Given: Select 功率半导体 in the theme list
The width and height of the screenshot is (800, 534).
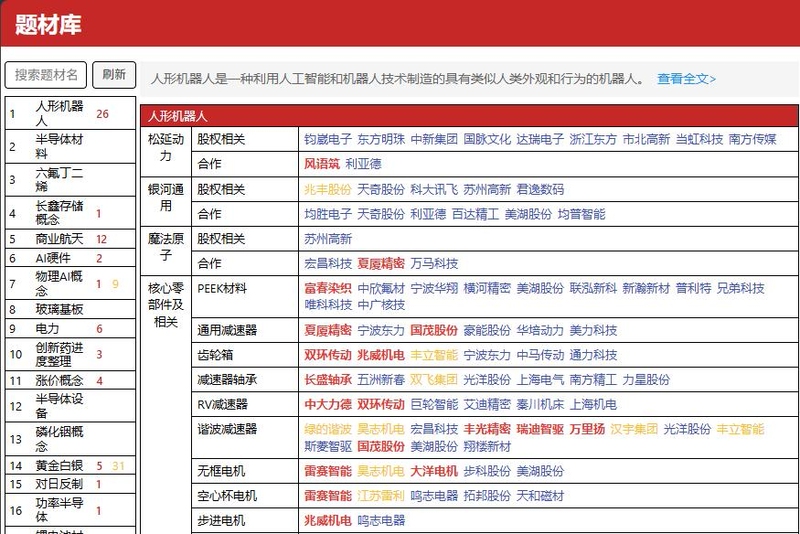Looking at the screenshot, I should coord(70,510).
